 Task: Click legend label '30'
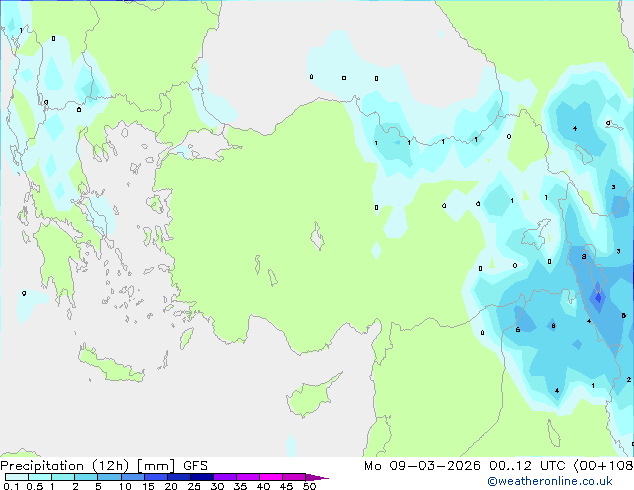tap(217, 486)
